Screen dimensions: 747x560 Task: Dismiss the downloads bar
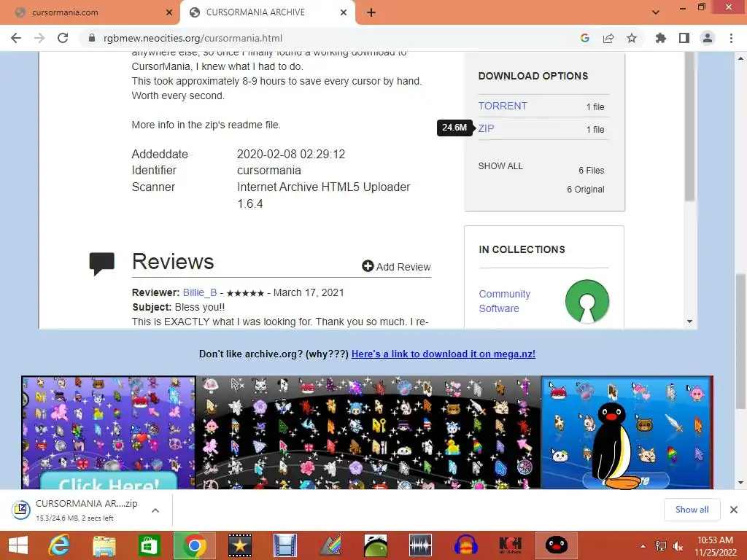tap(734, 510)
